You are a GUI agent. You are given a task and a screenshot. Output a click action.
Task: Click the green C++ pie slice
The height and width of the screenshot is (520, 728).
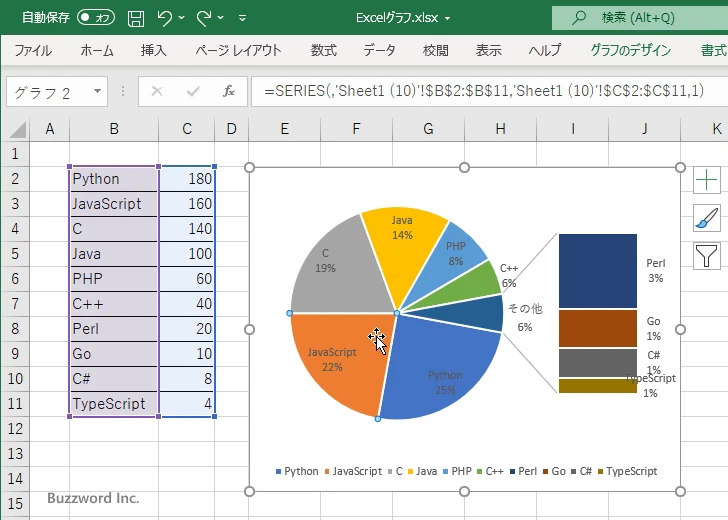pyautogui.click(x=478, y=288)
